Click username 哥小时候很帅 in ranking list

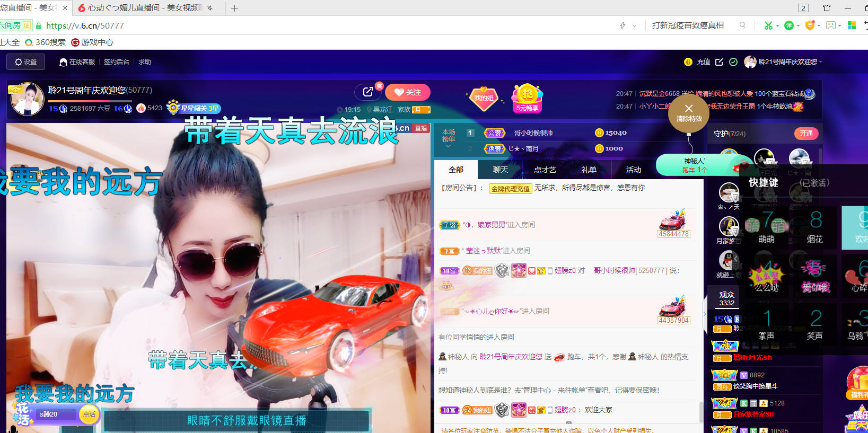coord(533,133)
